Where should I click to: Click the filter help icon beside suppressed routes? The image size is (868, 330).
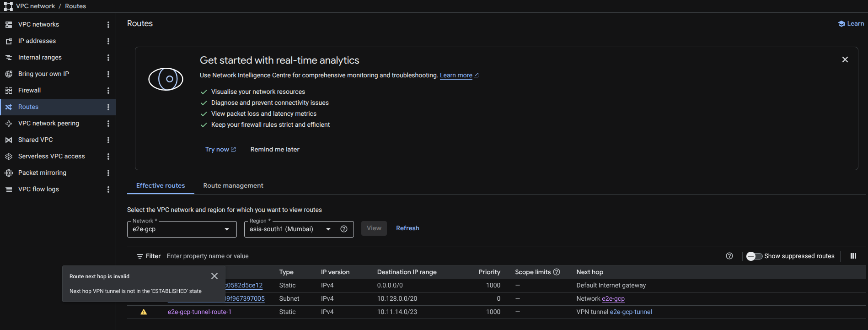[729, 256]
